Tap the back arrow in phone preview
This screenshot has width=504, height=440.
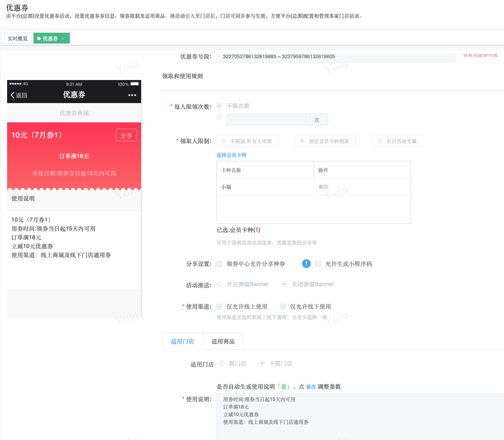pyautogui.click(x=13, y=95)
